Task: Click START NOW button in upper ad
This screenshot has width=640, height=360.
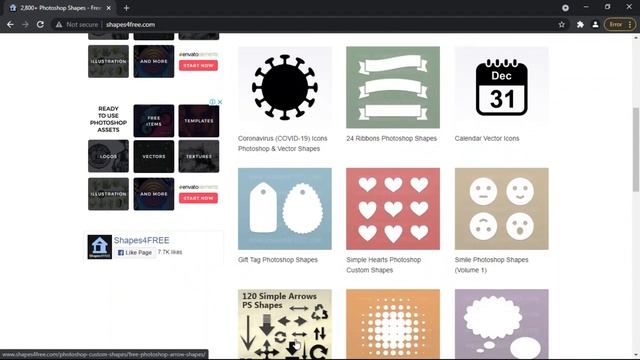Action: point(198,65)
